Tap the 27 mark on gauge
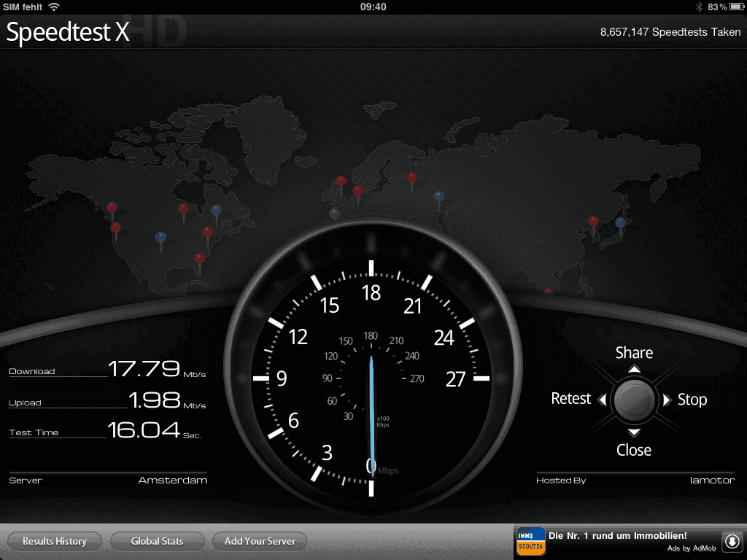The image size is (747, 560). click(455, 379)
